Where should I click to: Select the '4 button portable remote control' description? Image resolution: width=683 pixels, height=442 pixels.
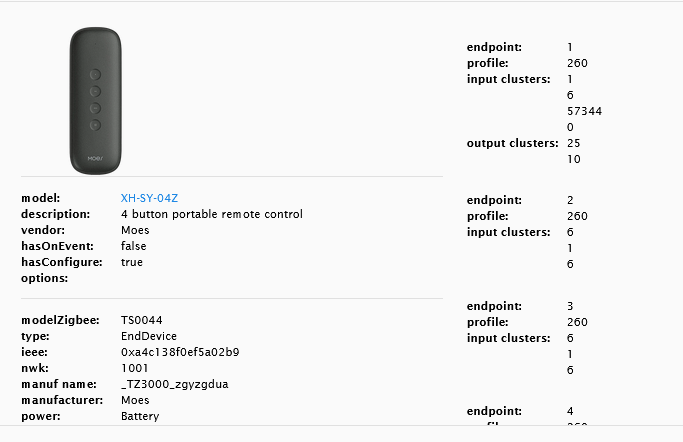211,214
